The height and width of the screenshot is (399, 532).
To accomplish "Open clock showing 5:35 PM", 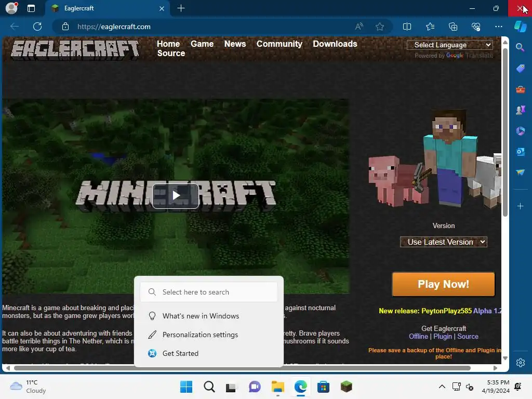I will tap(495, 387).
